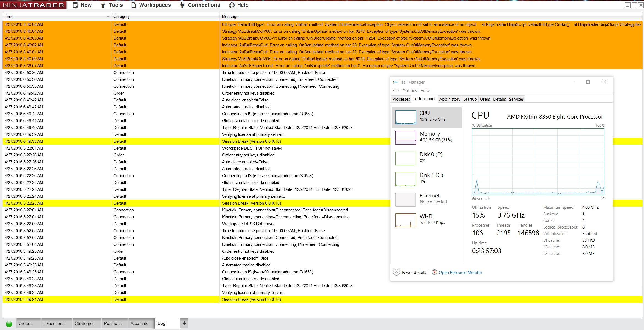
Task: Click the Connections plug icon
Action: 182,5
